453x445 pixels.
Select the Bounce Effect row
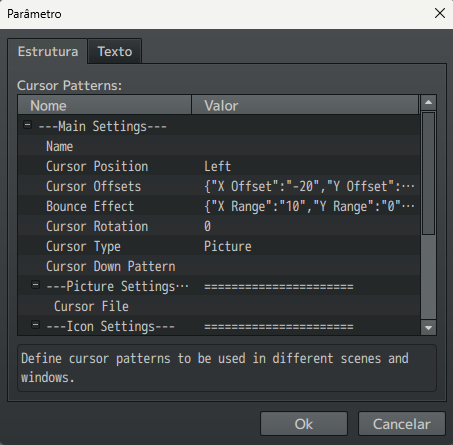[219, 206]
